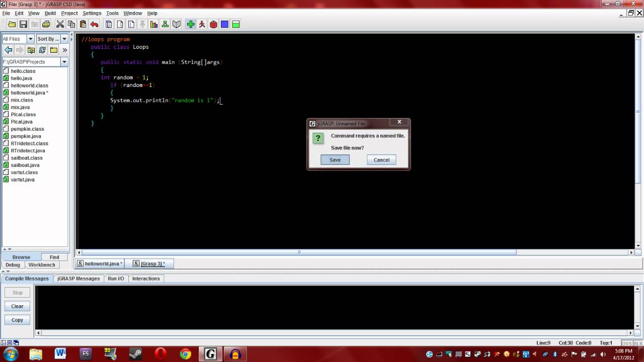Click Cancel in the Unnamed File dialog
Screen dimensions: 644x362
click(381, 160)
